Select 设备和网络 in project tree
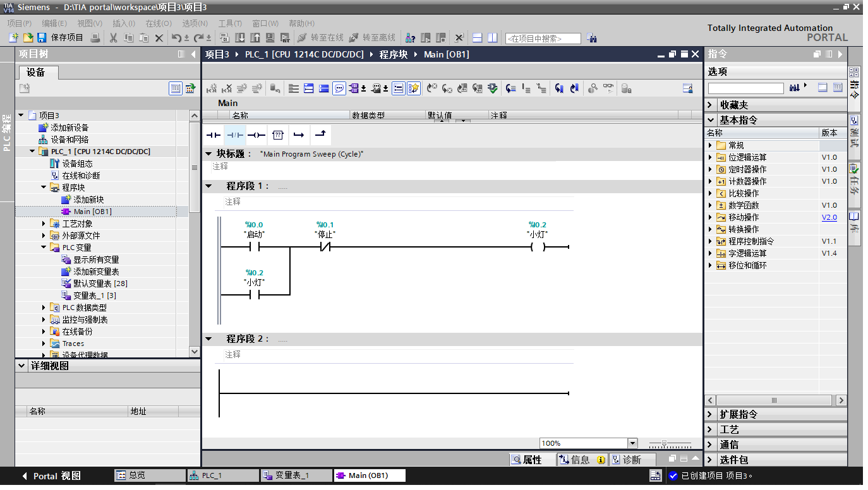This screenshot has height=490, width=868. 69,140
